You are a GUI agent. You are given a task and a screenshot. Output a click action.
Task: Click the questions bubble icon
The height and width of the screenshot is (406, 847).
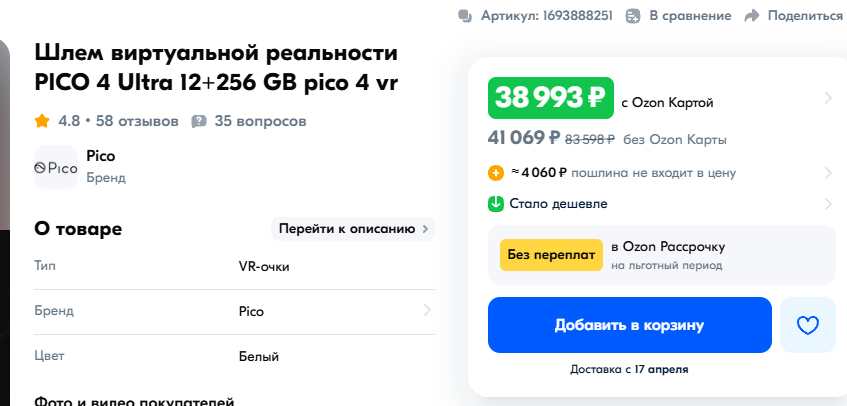pos(199,121)
